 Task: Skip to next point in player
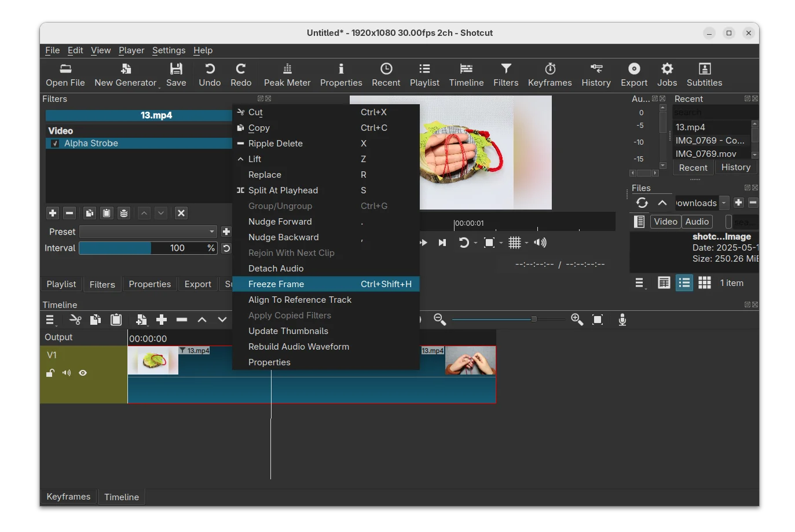pyautogui.click(x=442, y=243)
